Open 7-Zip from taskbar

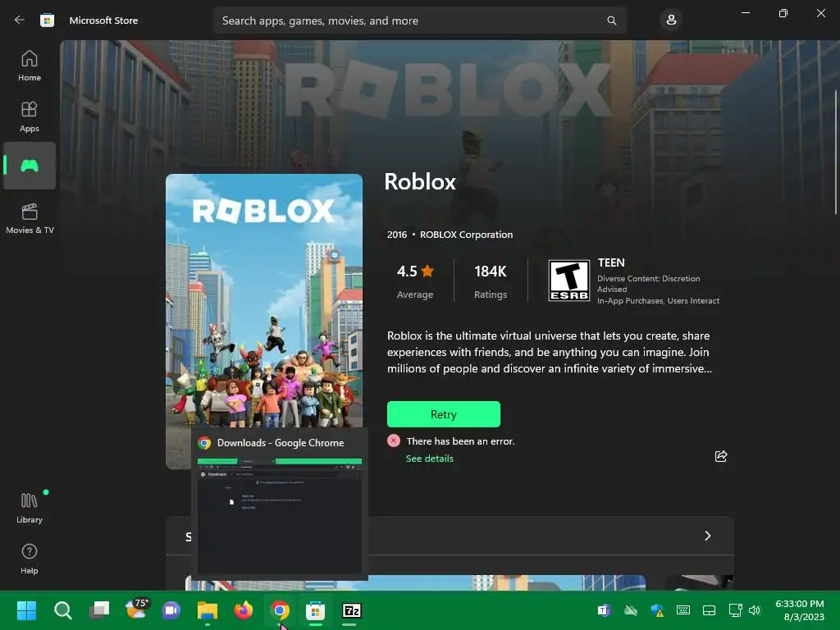pyautogui.click(x=351, y=610)
